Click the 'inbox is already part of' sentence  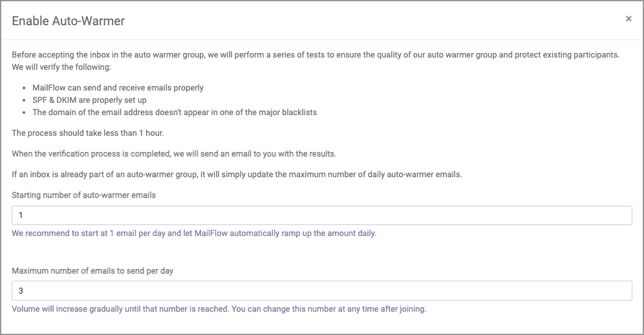(x=237, y=174)
